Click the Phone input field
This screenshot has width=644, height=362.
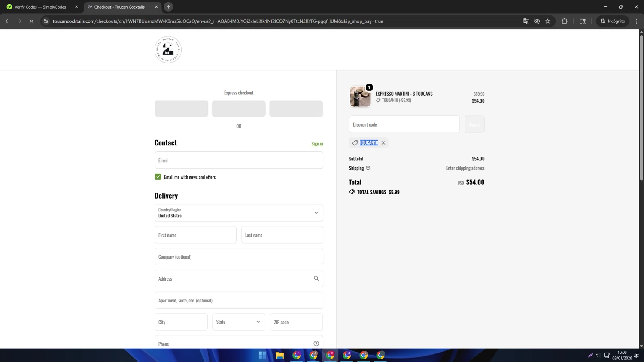point(239,343)
